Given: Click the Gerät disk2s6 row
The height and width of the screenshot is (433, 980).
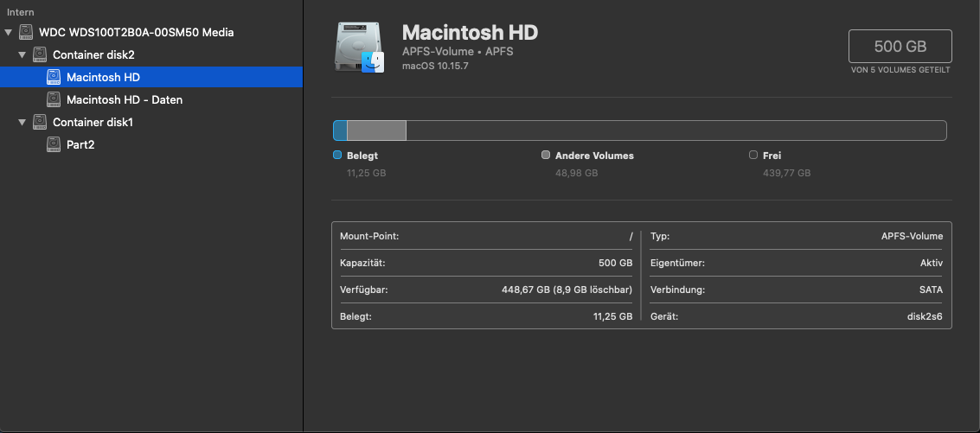Looking at the screenshot, I should pyautogui.click(x=796, y=316).
